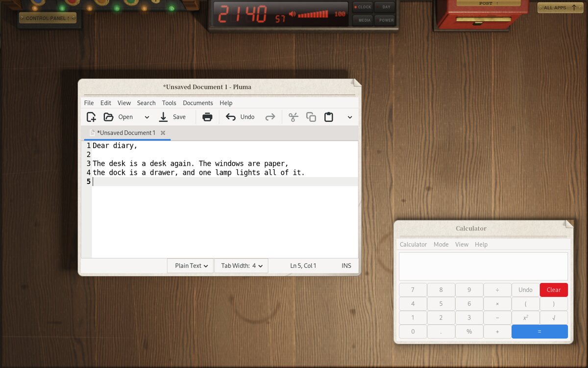Print the document with the printer icon

pyautogui.click(x=207, y=117)
